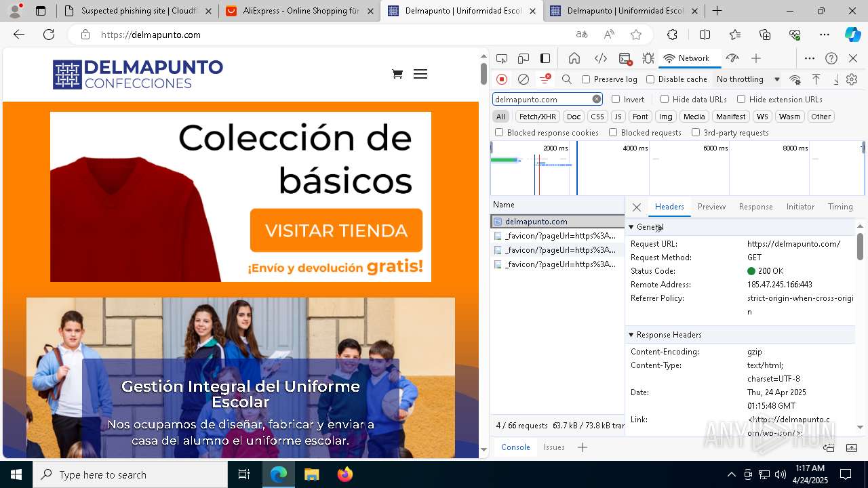Viewport: 868px width, 488px height.
Task: Open Browser essentials heart icon
Action: 795,35
